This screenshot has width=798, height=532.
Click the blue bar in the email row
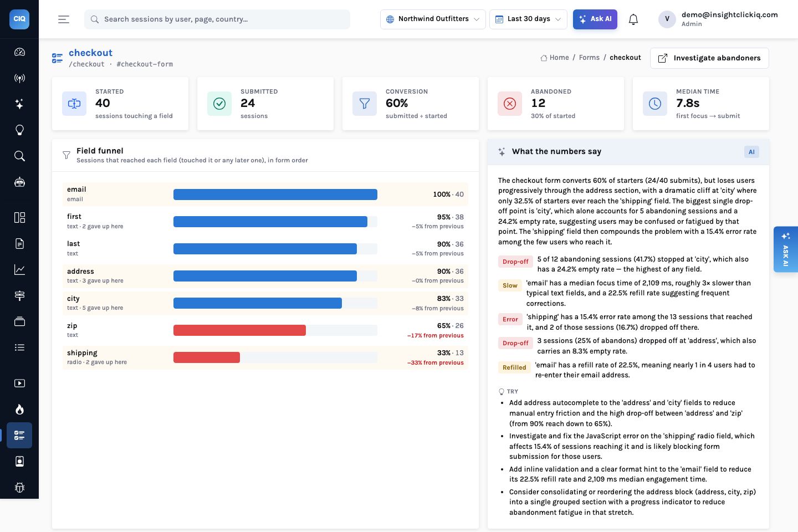[x=275, y=195]
